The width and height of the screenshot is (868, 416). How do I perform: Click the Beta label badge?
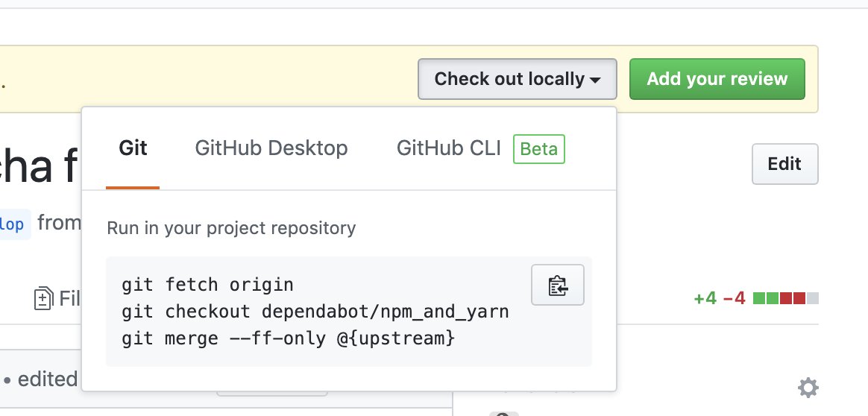click(538, 149)
